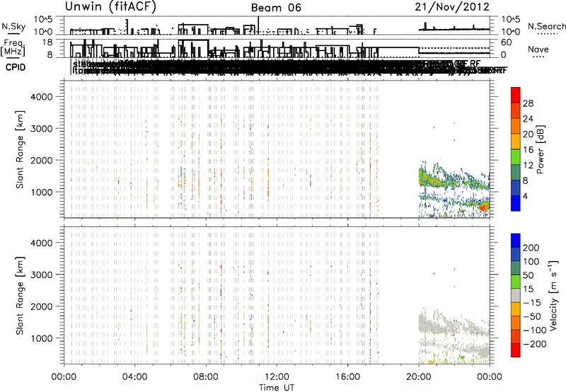566x392 pixels.
Task: Click 'Slant Range [km]' label of power panel
Action: click(20, 149)
